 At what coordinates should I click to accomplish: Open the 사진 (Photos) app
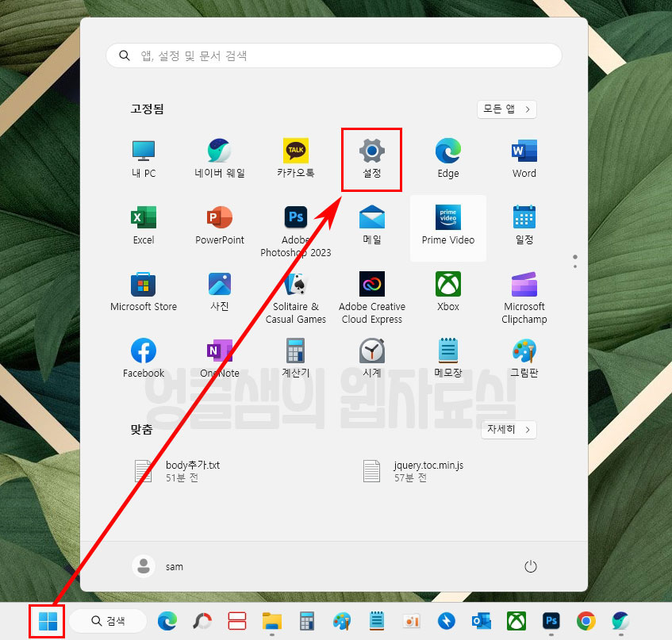(x=220, y=292)
